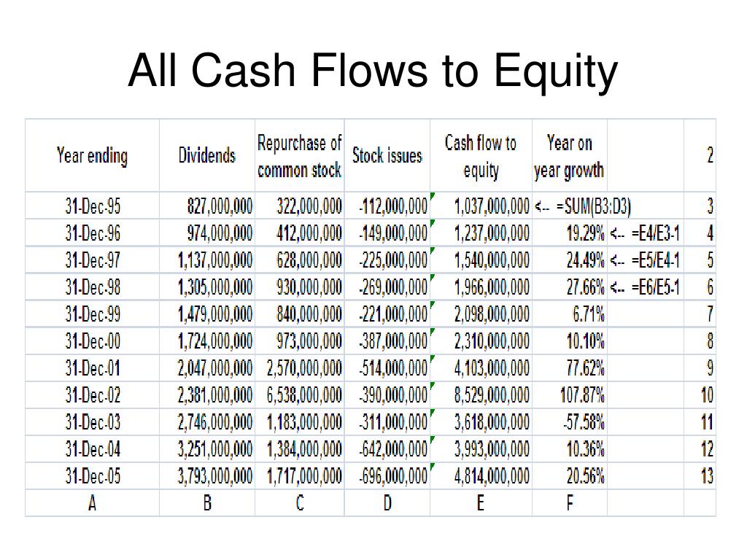Click column letter E label
This screenshot has height=560, width=747.
tap(481, 502)
